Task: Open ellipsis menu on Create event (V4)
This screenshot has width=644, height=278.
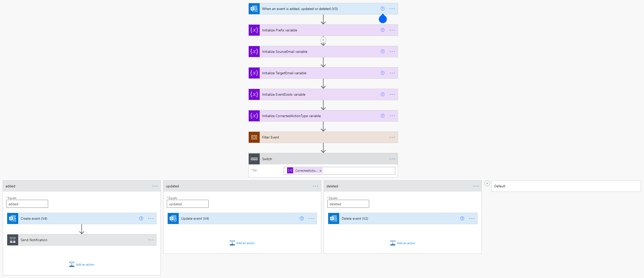Action: coord(151,218)
